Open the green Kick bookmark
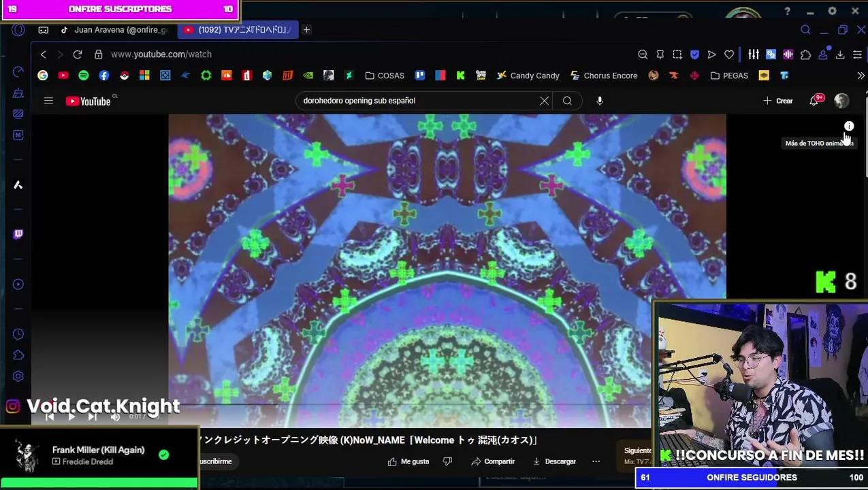The image size is (868, 490). tap(461, 76)
